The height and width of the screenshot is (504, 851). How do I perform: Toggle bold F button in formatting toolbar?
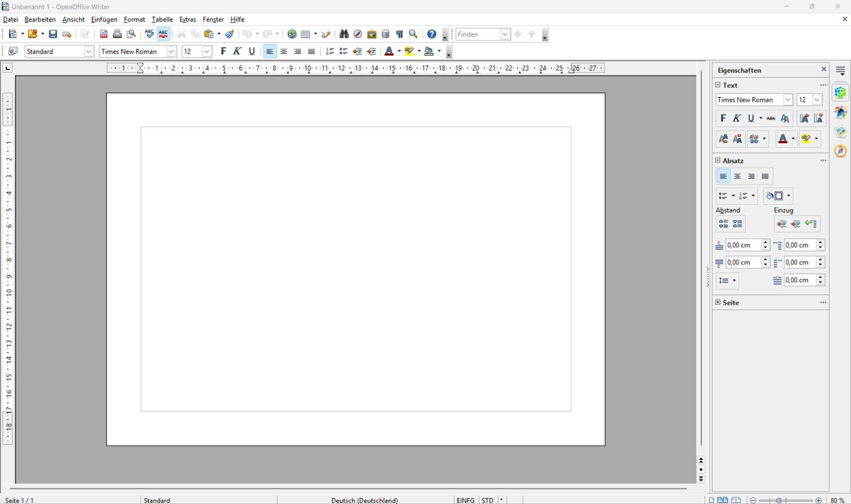223,51
